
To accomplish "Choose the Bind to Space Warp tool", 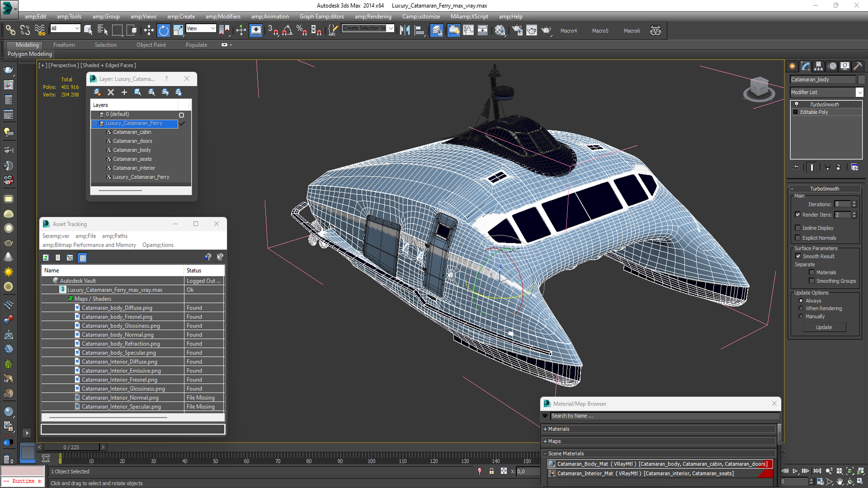I will pyautogui.click(x=40, y=30).
